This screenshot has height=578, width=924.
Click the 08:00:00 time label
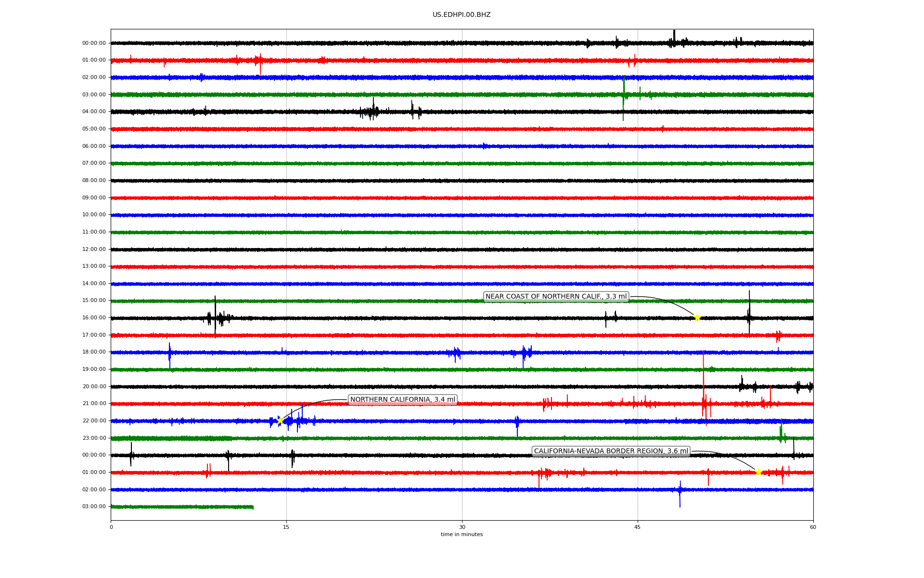tap(94, 181)
